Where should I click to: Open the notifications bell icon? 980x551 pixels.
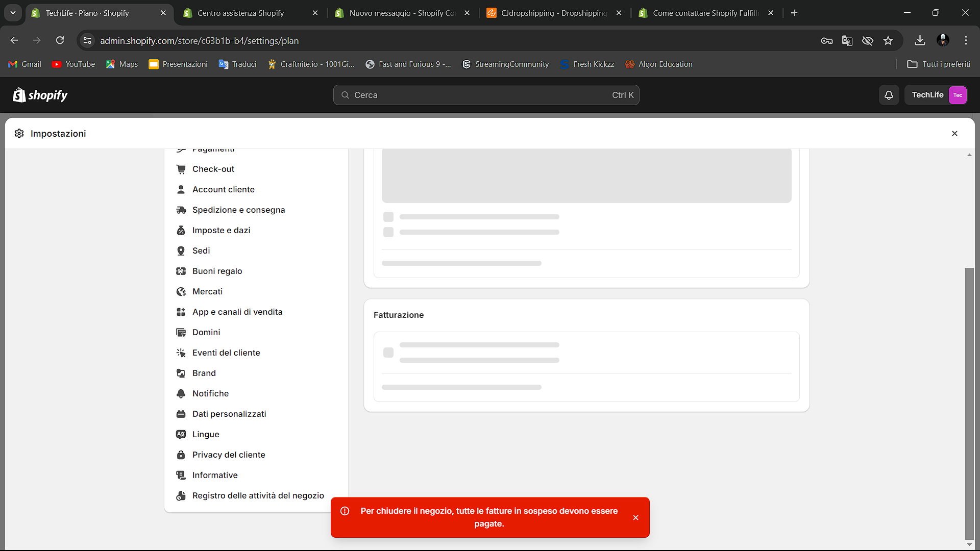[x=889, y=95]
